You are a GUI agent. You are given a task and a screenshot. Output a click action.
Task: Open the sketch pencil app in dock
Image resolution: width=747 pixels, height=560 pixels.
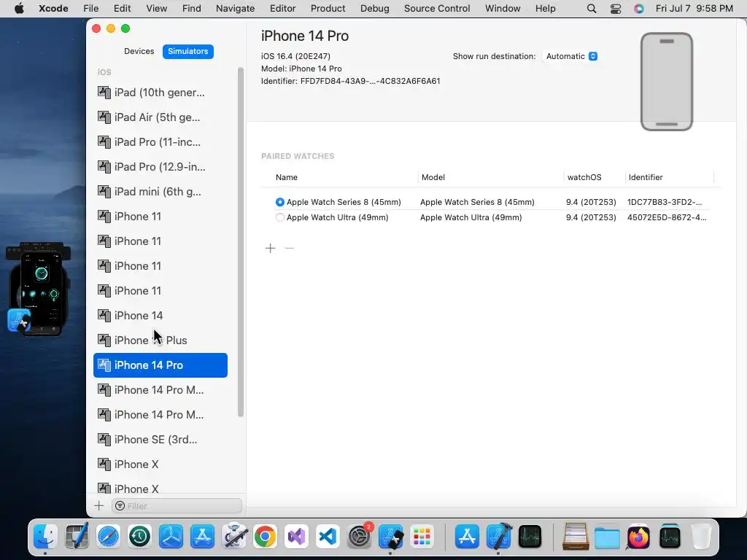77,536
